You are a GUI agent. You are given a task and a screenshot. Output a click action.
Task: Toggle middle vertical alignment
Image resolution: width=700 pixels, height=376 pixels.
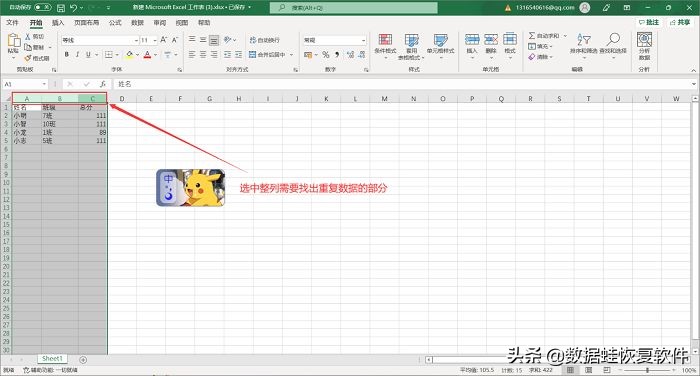tap(203, 40)
